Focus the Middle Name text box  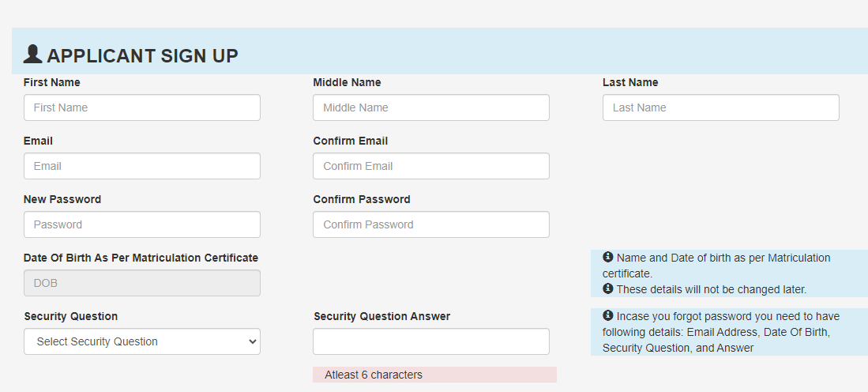(431, 107)
